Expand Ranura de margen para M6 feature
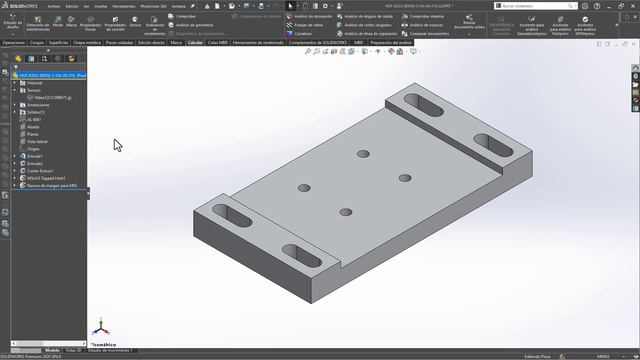640x360 pixels. pyautogui.click(x=15, y=186)
